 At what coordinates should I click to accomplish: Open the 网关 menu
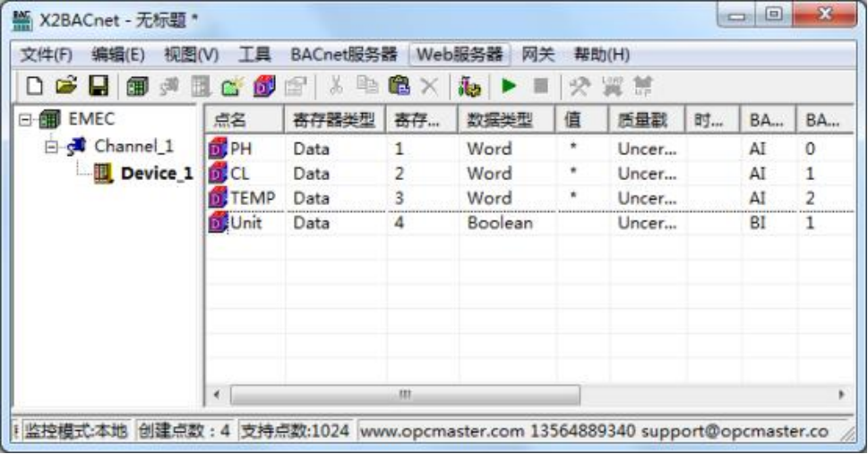point(537,55)
